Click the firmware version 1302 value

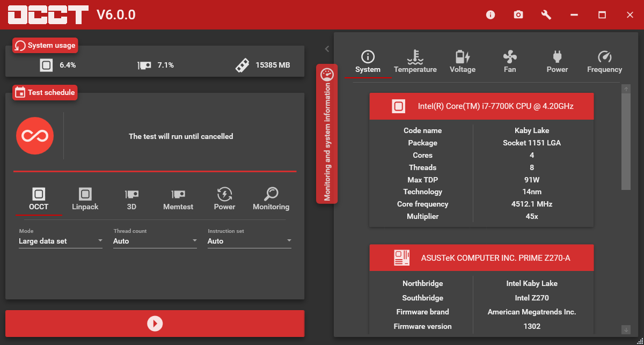click(x=532, y=326)
